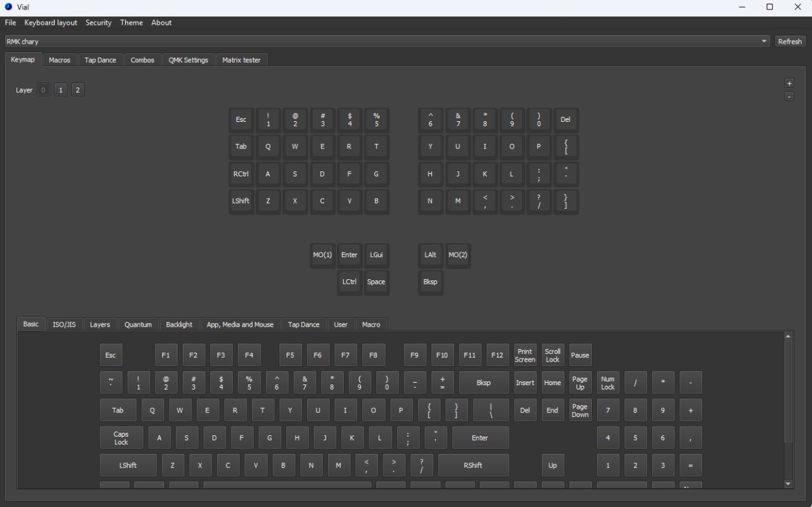This screenshot has width=812, height=507.
Task: Open the Theme menu
Action: [x=131, y=22]
